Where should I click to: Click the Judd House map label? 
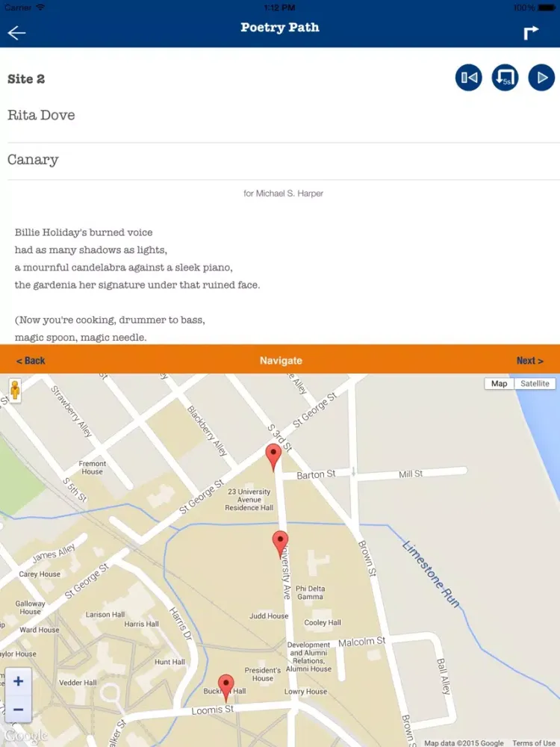click(x=269, y=616)
